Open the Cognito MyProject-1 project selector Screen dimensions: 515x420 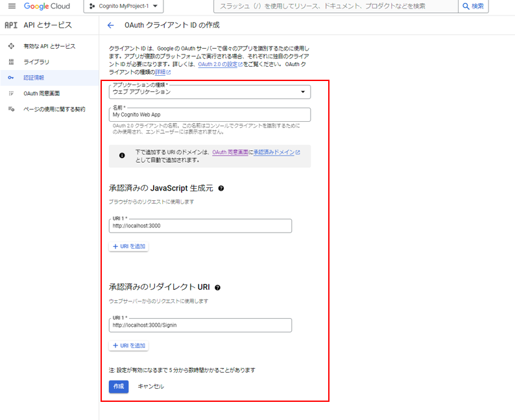[123, 6]
